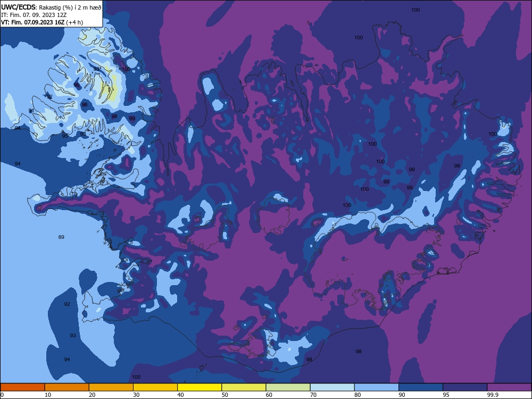Click the legend scale label '0'
This screenshot has width=532, height=399.
pos(2,395)
